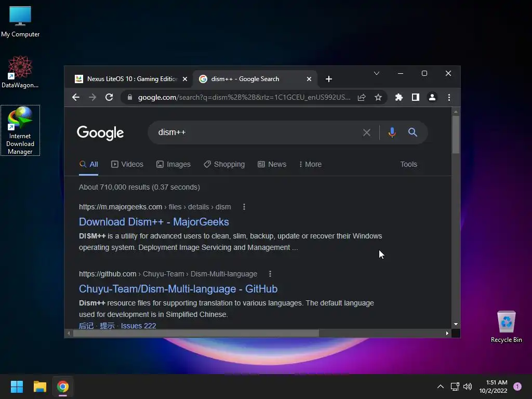Click the scroll right arrow
The image size is (532, 399).
coord(447,333)
